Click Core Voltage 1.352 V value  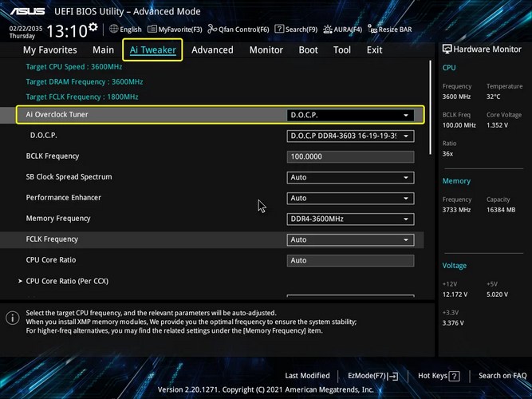pyautogui.click(x=497, y=125)
